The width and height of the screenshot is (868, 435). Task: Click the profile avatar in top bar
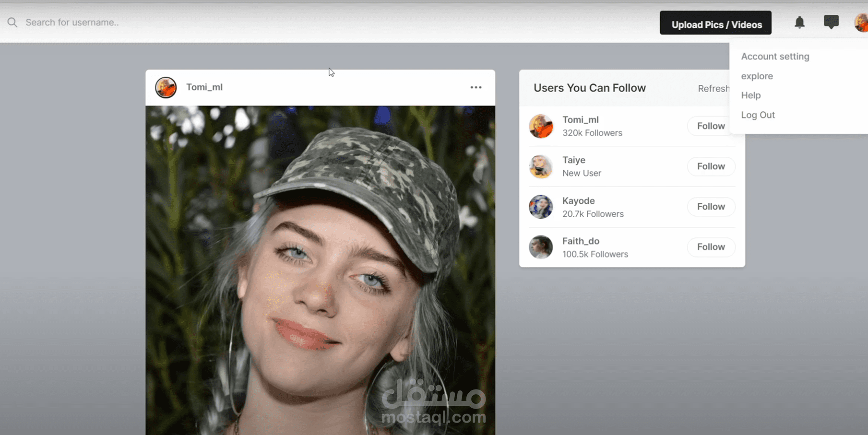861,23
